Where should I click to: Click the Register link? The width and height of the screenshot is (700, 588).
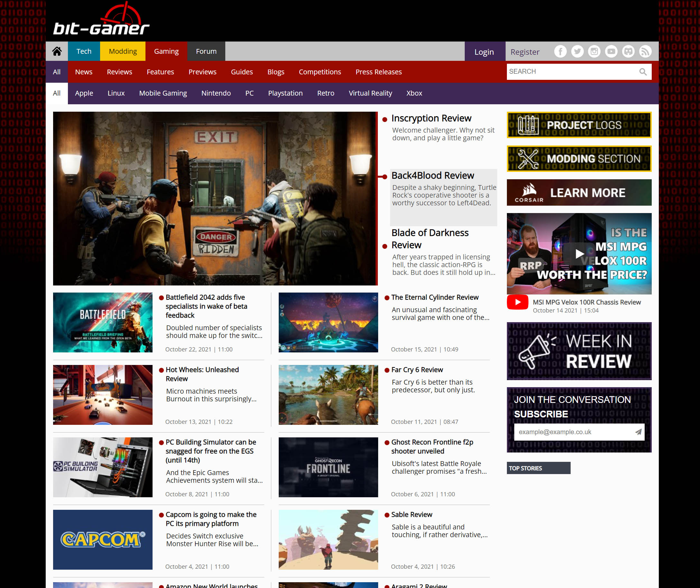[x=525, y=52]
